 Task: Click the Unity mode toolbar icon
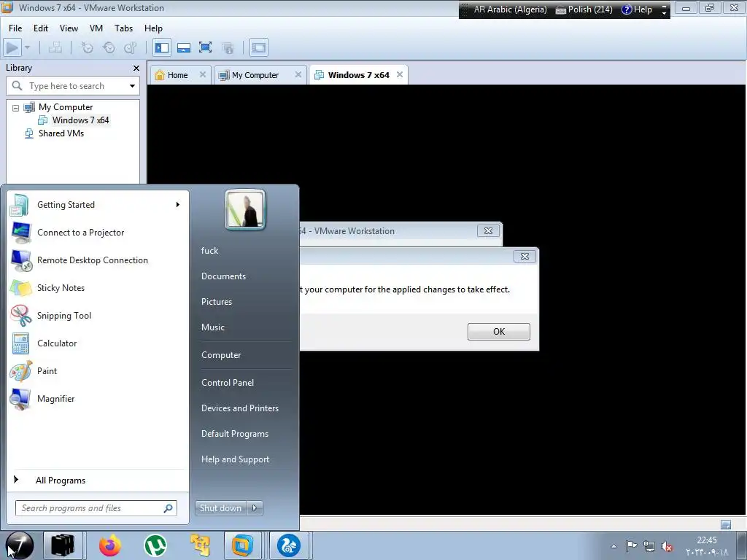click(x=228, y=47)
